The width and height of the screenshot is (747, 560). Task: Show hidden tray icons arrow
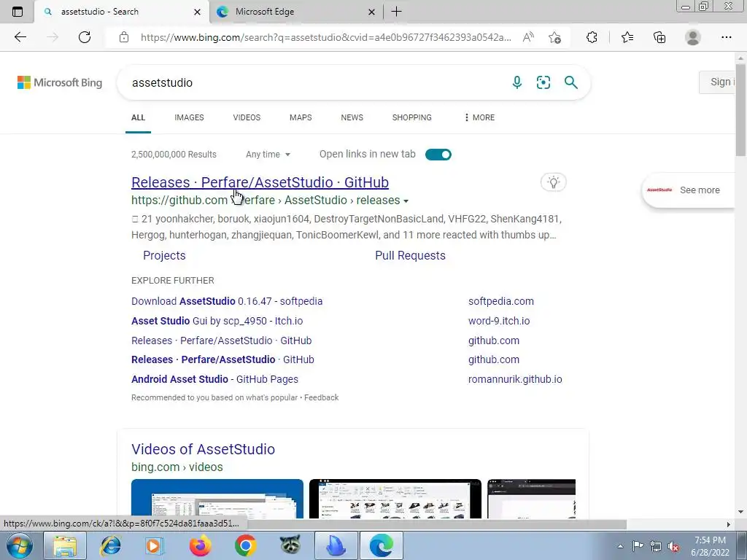[x=620, y=546]
